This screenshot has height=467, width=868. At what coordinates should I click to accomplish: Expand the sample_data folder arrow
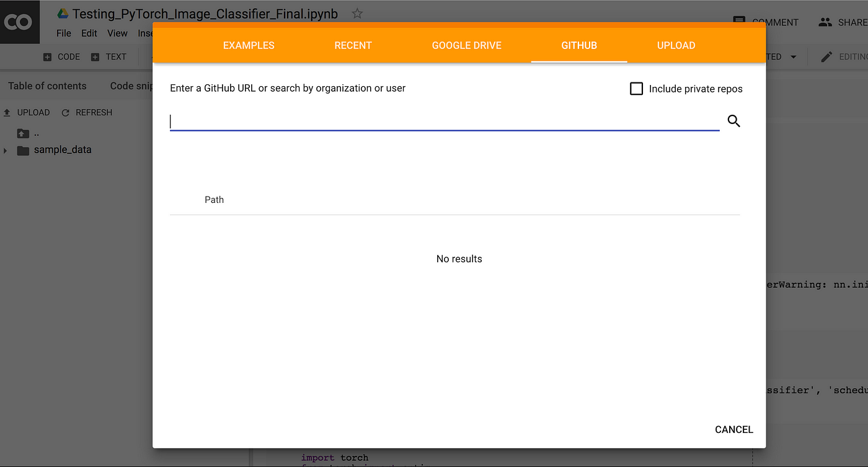[x=6, y=151]
